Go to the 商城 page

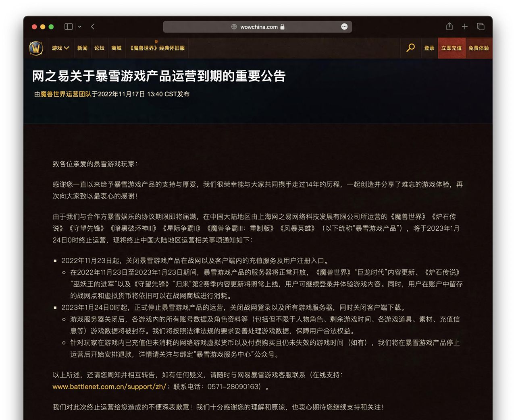(x=117, y=48)
